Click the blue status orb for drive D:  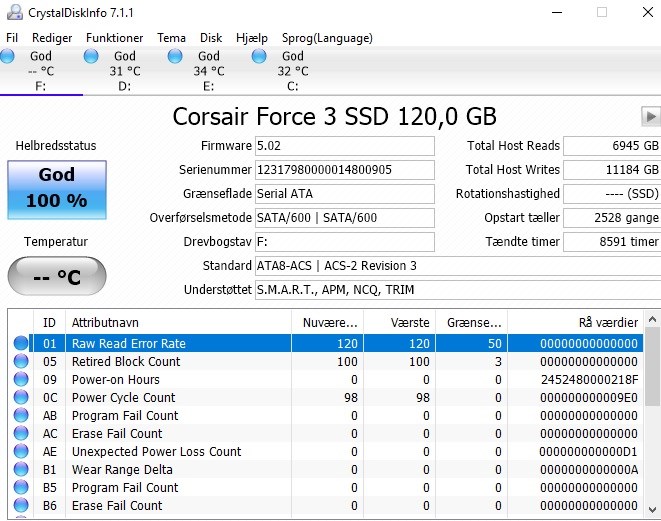tap(91, 56)
